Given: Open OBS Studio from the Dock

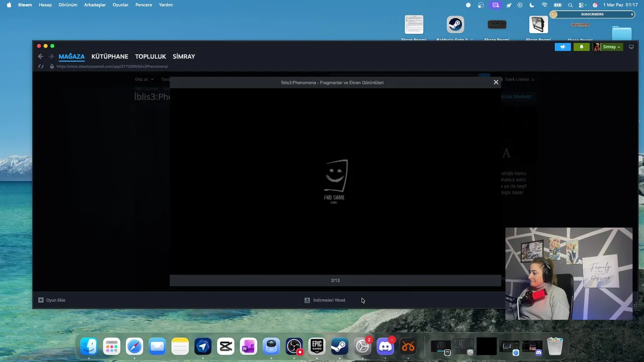Looking at the screenshot, I should coord(294,346).
